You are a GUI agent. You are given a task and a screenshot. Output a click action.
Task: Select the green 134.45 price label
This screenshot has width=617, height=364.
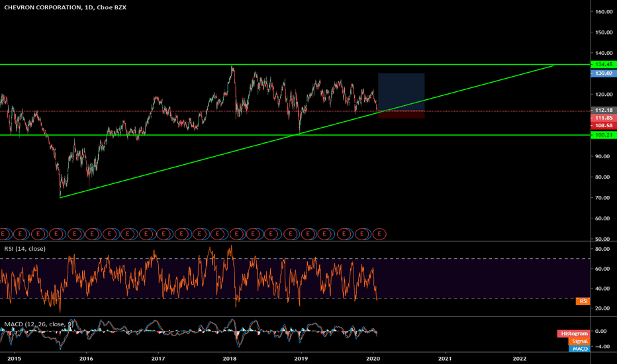603,64
